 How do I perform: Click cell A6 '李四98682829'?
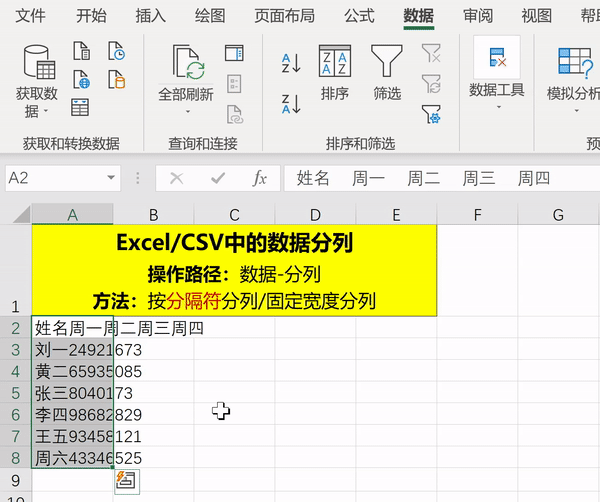(72, 414)
